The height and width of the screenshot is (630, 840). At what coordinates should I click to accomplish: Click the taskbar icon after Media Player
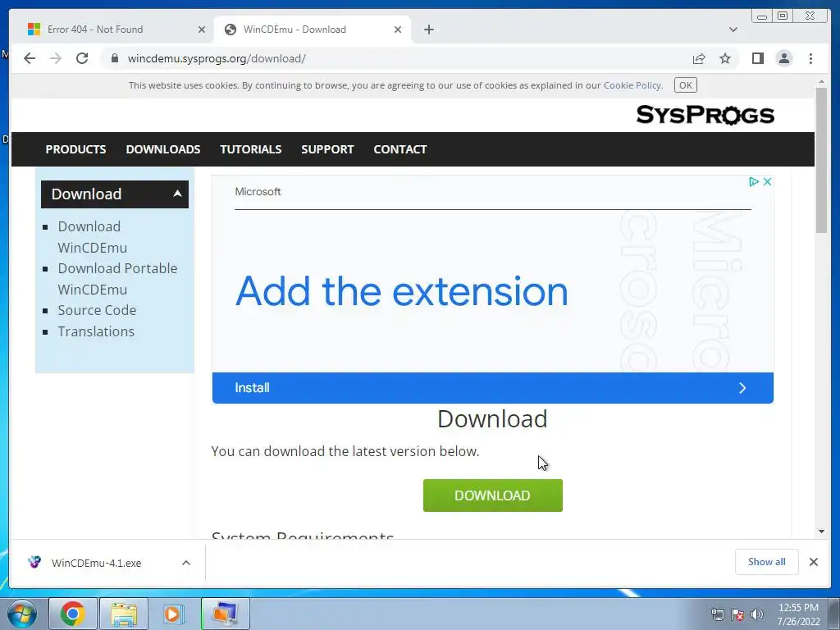pyautogui.click(x=226, y=614)
